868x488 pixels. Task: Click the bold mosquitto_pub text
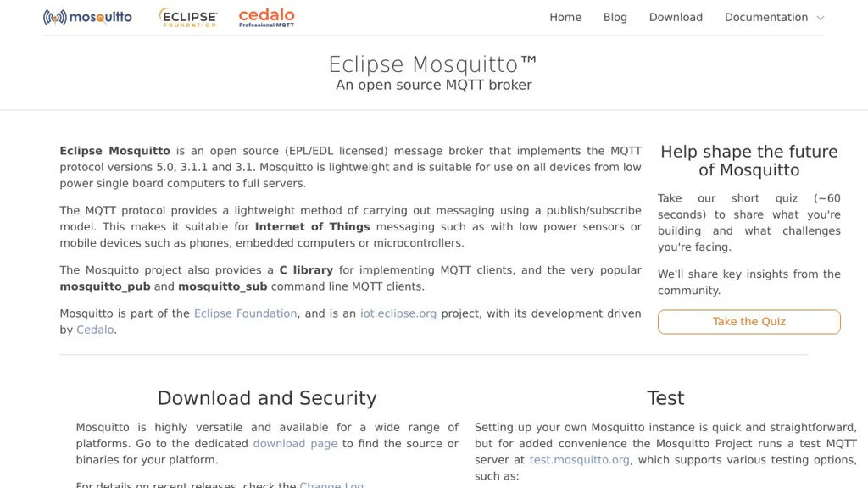105,286
